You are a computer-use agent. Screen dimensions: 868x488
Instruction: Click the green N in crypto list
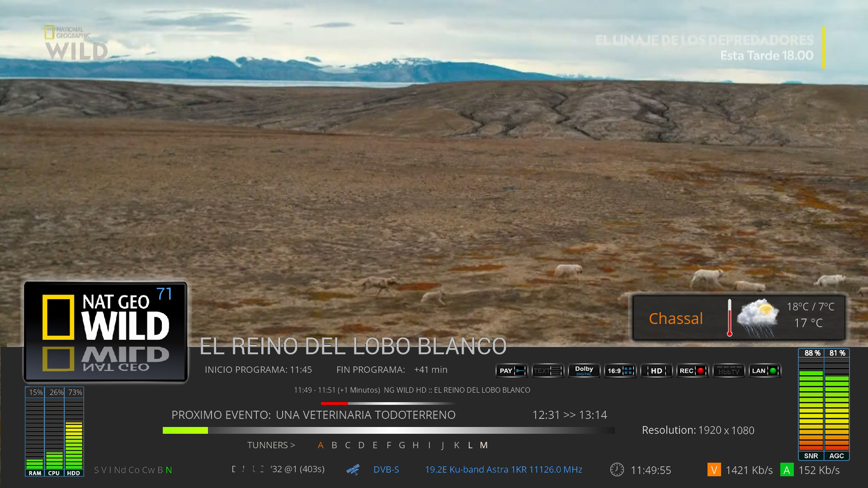tap(169, 470)
